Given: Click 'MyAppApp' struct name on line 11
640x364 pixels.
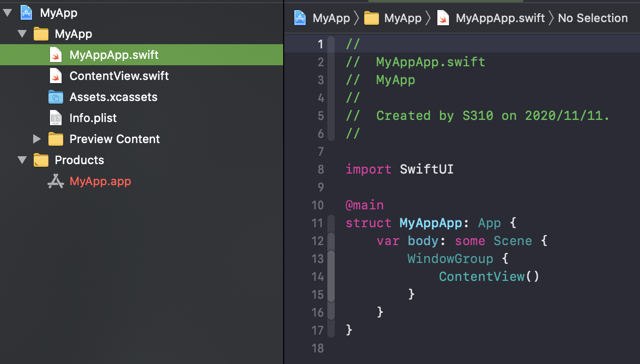Looking at the screenshot, I should pyautogui.click(x=431, y=223).
